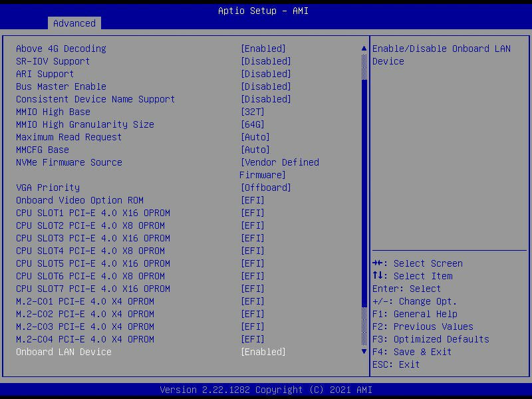Toggle SR-IOV Support [Disabled] value
The image size is (532, 399).
click(265, 61)
